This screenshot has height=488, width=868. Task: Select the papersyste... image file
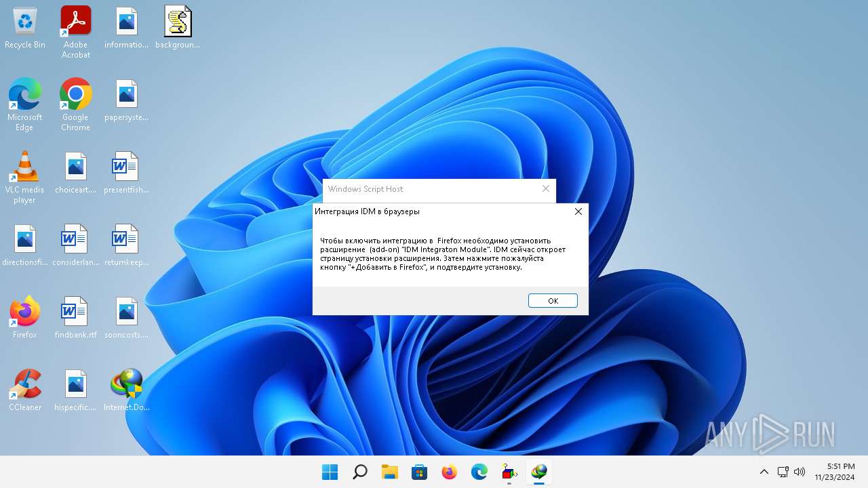127,100
